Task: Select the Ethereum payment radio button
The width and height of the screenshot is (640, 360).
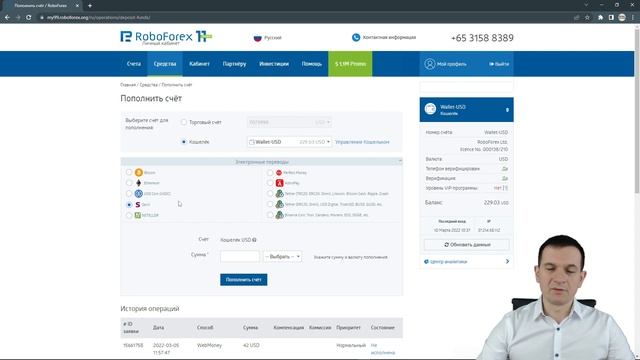Action: (129, 183)
